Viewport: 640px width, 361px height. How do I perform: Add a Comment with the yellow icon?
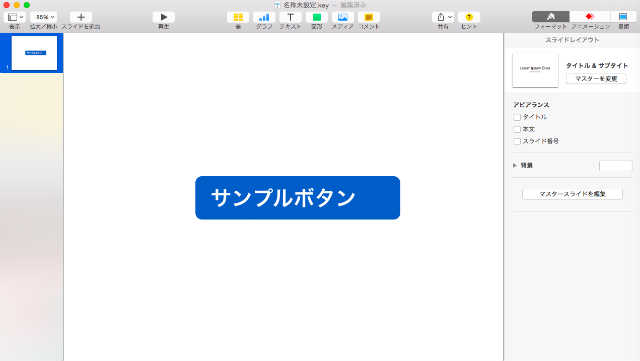[369, 17]
